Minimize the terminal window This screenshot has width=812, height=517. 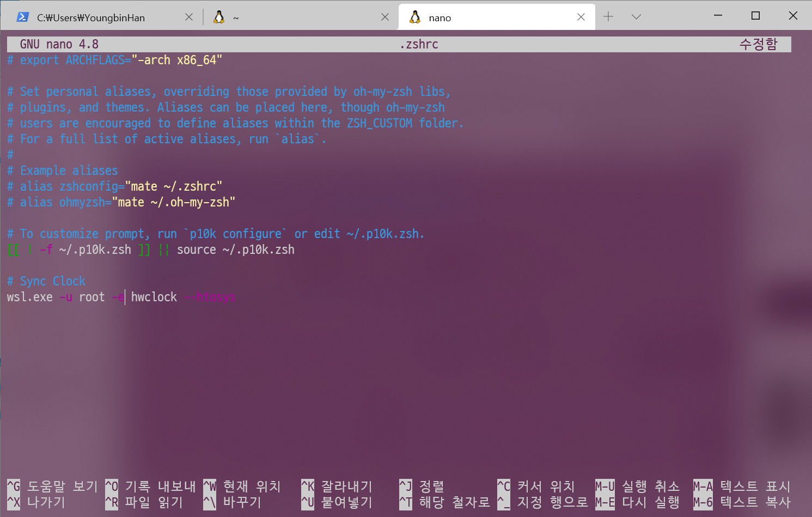[x=718, y=16]
